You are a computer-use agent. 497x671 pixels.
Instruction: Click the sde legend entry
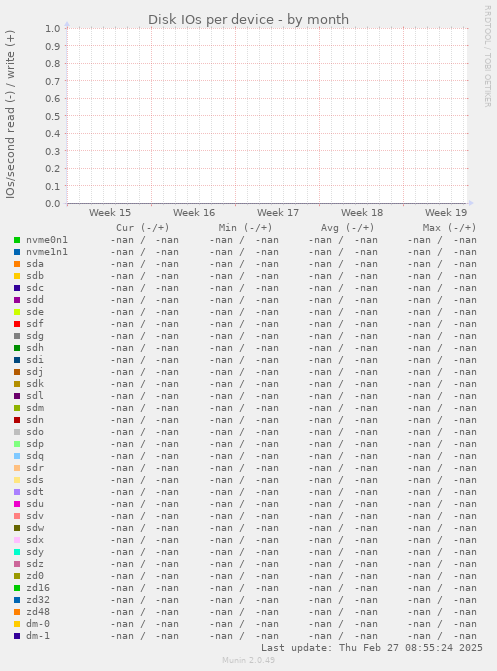click(x=35, y=312)
